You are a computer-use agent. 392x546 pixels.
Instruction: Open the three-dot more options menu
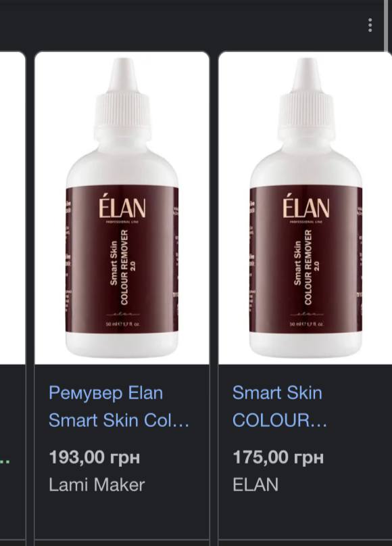tap(370, 26)
